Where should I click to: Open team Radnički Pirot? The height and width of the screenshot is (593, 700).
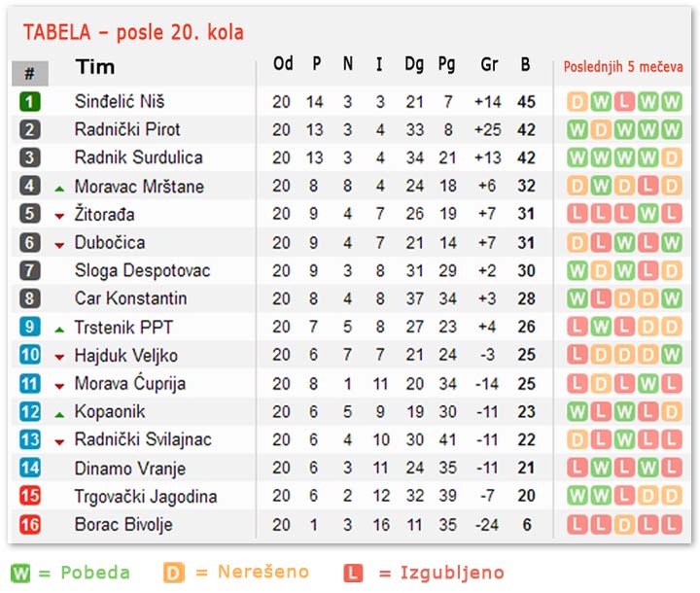tap(127, 129)
